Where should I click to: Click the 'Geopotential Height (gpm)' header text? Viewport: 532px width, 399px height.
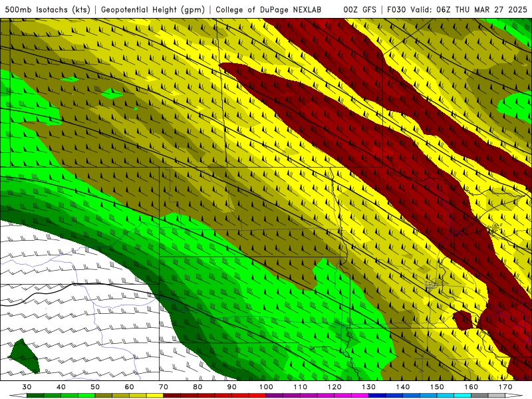tap(153, 9)
